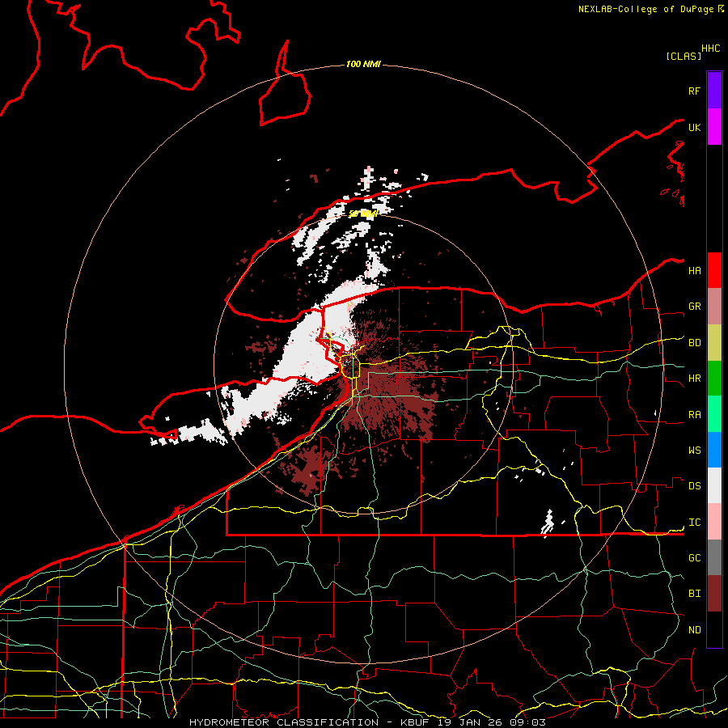Click the IC pink legend swatch

[714, 522]
